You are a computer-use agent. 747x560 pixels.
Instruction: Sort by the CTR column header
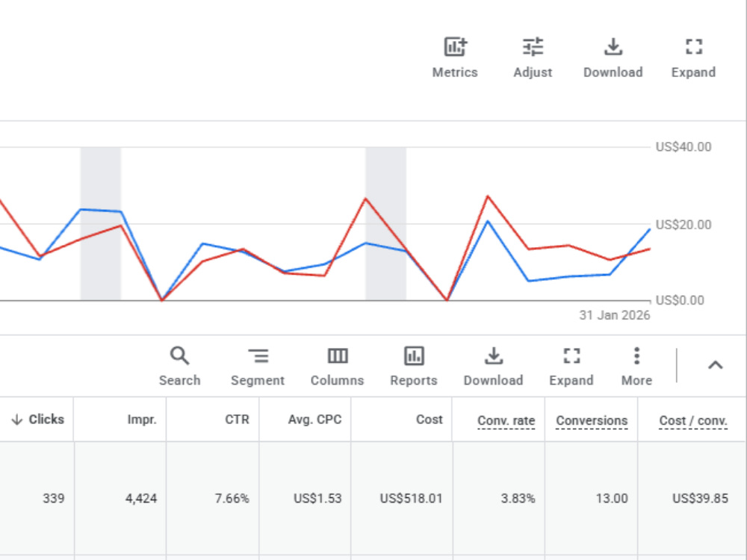click(237, 420)
